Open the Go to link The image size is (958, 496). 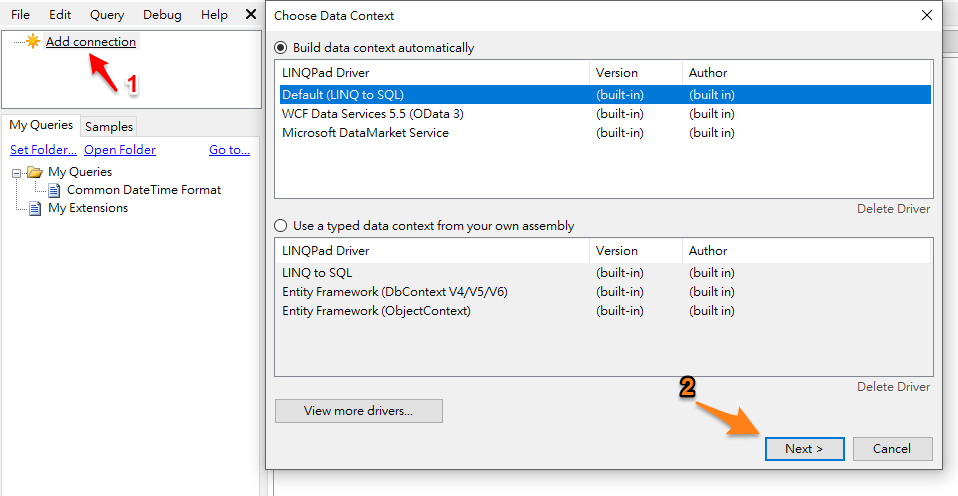coord(229,150)
